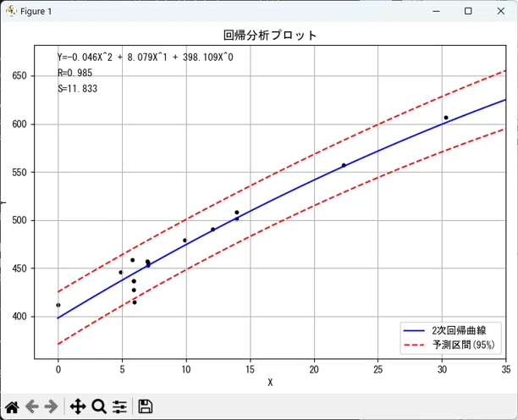Click the data point near X=30
The image size is (518, 420).
446,118
